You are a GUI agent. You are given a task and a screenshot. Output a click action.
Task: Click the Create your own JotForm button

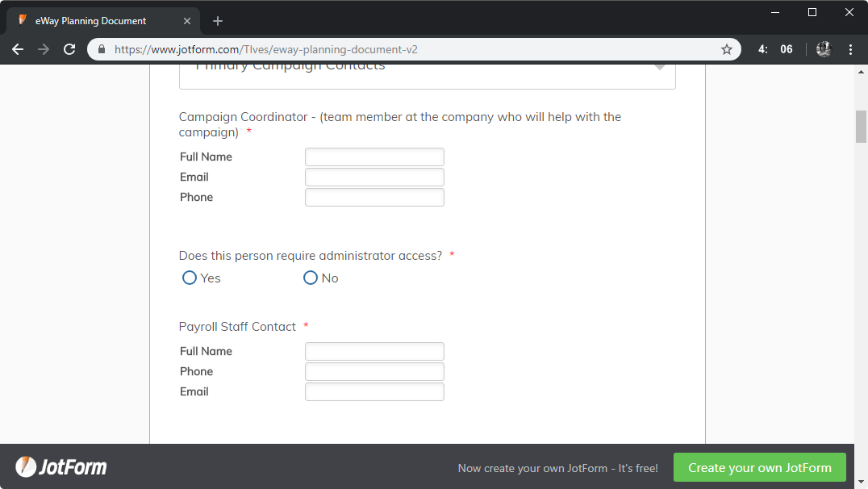(x=759, y=467)
